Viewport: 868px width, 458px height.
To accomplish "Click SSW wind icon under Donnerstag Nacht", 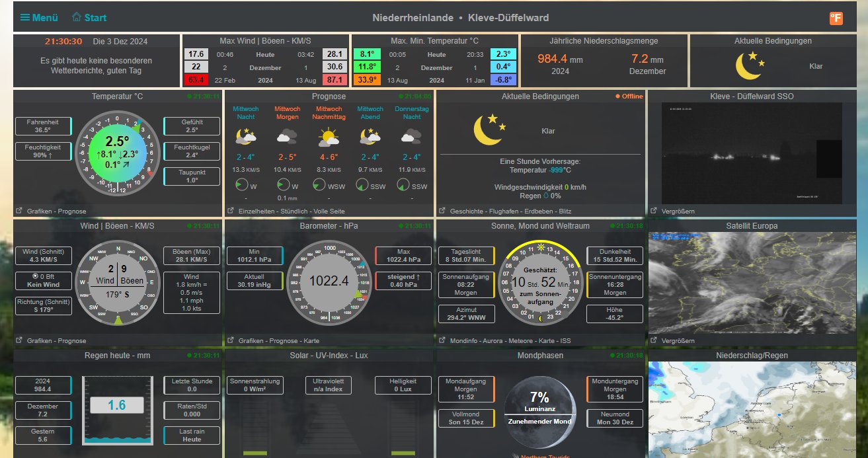I will coord(403,186).
